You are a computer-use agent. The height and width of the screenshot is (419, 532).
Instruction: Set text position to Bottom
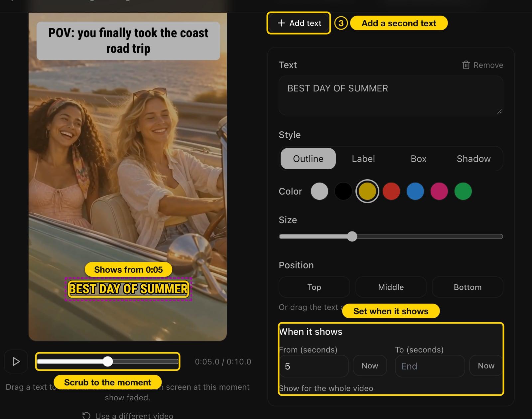coord(467,287)
